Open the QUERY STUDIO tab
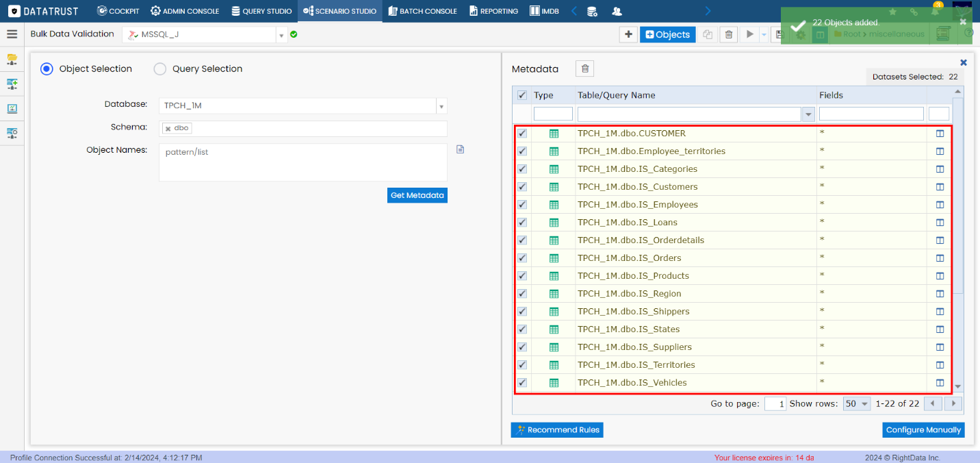The image size is (980, 463). (x=261, y=11)
